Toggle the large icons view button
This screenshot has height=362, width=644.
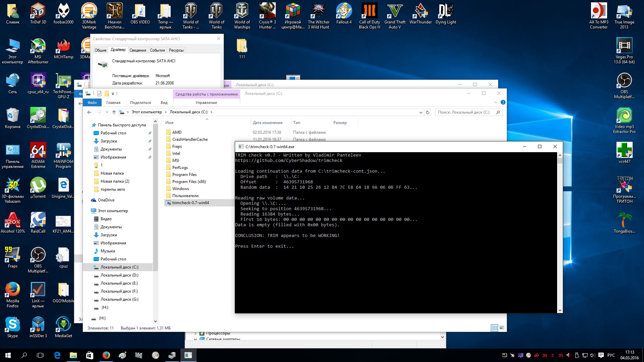[502, 328]
